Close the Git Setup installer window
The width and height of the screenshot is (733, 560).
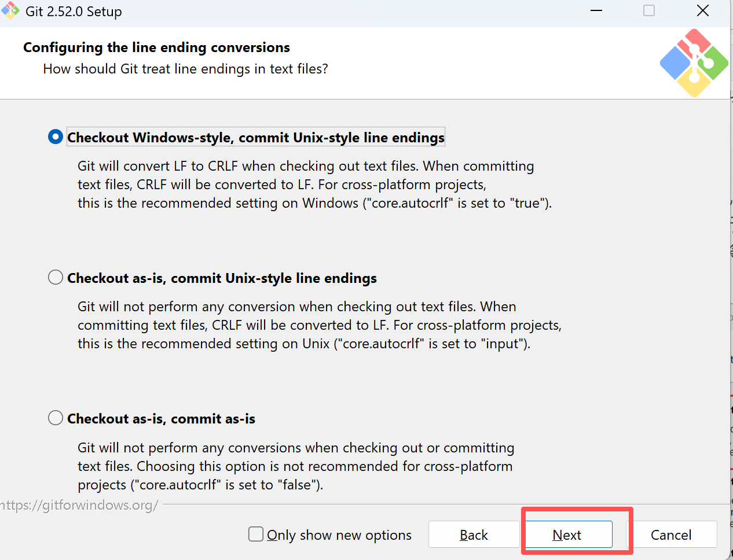[x=703, y=11]
